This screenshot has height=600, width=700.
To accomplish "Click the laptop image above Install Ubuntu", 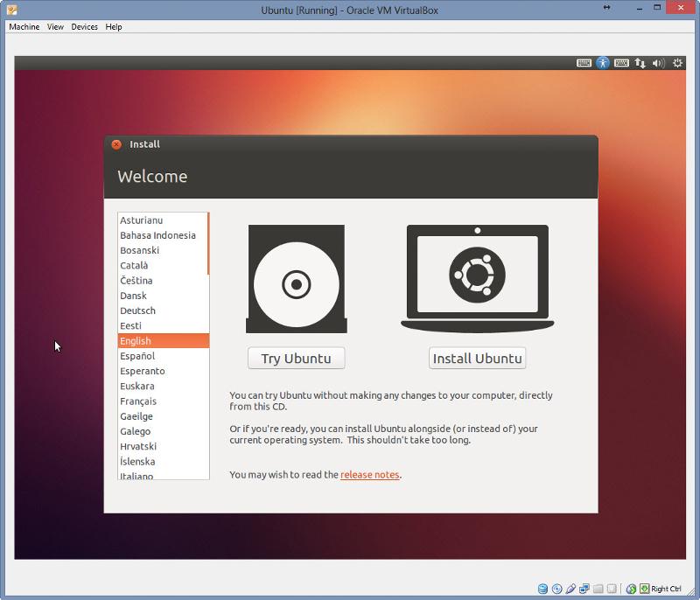I will point(477,279).
